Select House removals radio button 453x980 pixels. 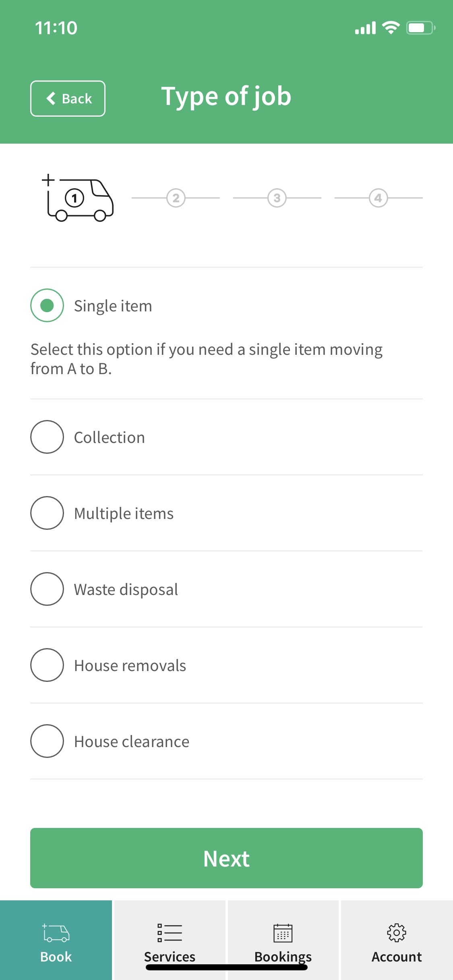coord(47,665)
